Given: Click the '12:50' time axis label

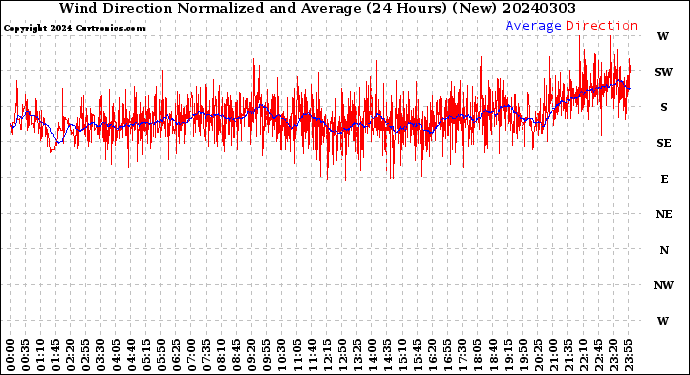Looking at the screenshot, I should click(x=342, y=355).
